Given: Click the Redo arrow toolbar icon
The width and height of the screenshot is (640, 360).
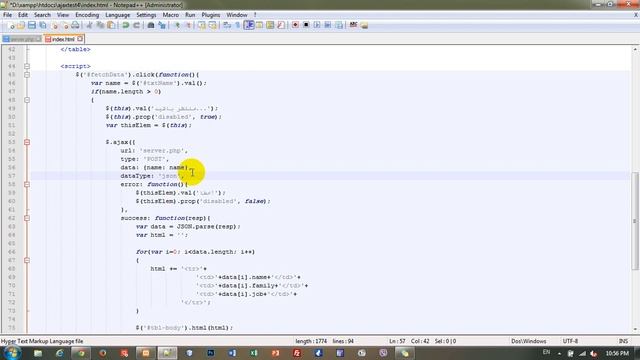Looking at the screenshot, I should 136,25.
